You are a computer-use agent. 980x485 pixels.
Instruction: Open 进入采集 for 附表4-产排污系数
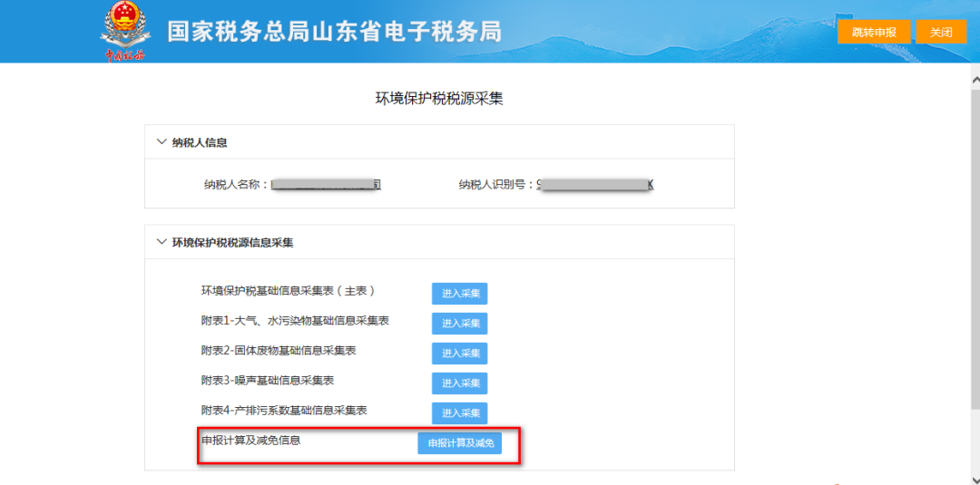tap(459, 413)
